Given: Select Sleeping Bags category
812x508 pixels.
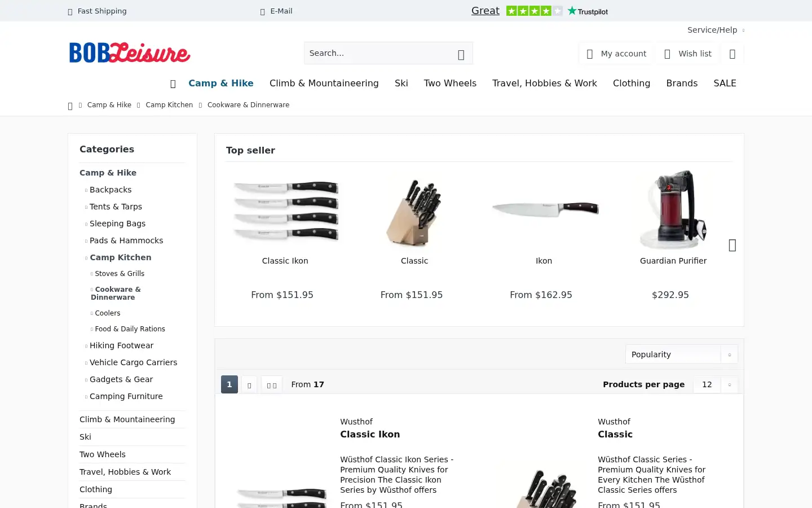Looking at the screenshot, I should 117,224.
